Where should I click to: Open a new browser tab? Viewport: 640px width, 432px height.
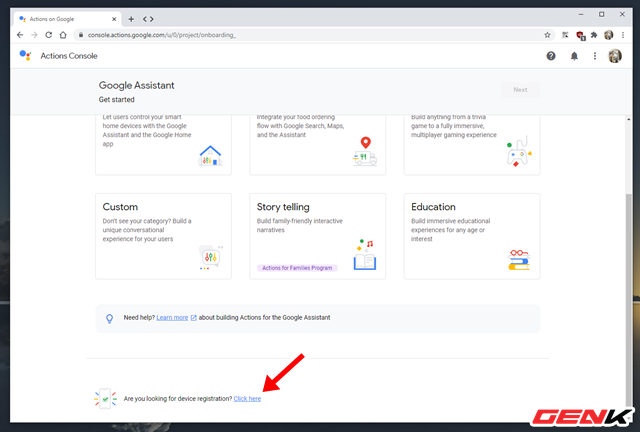(131, 19)
